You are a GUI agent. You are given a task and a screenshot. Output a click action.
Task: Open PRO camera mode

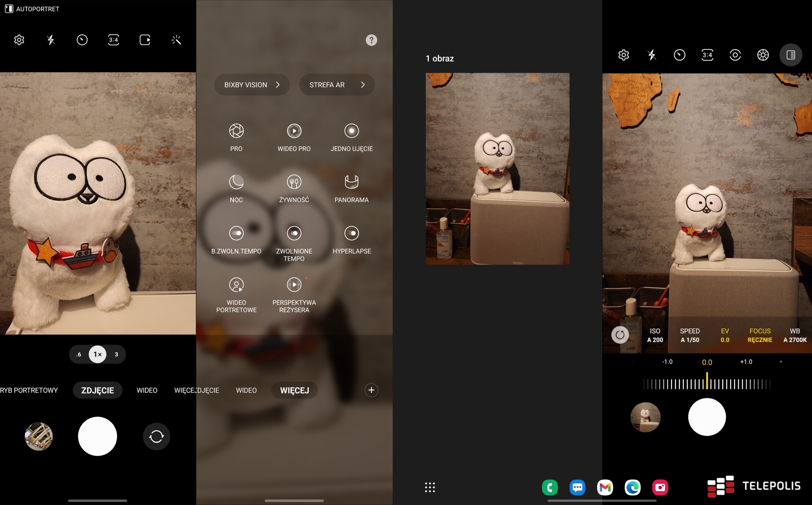coord(236,131)
